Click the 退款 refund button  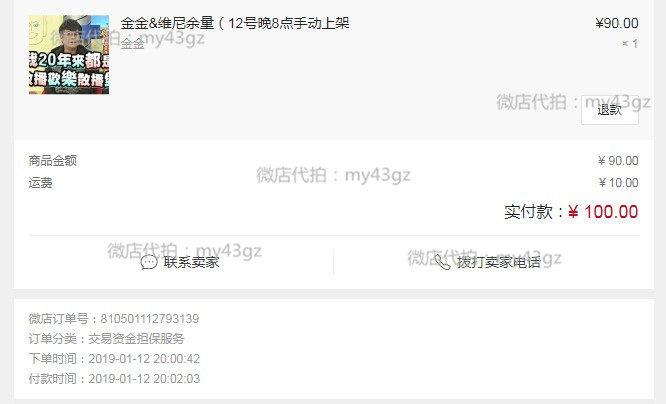(610, 110)
